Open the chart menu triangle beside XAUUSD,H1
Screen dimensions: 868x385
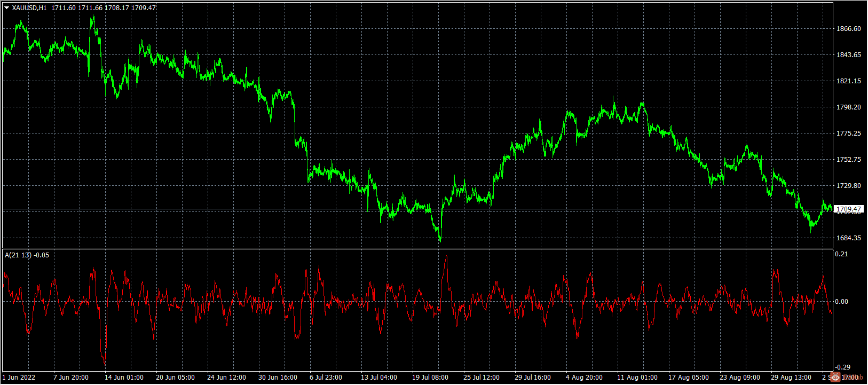coord(7,8)
